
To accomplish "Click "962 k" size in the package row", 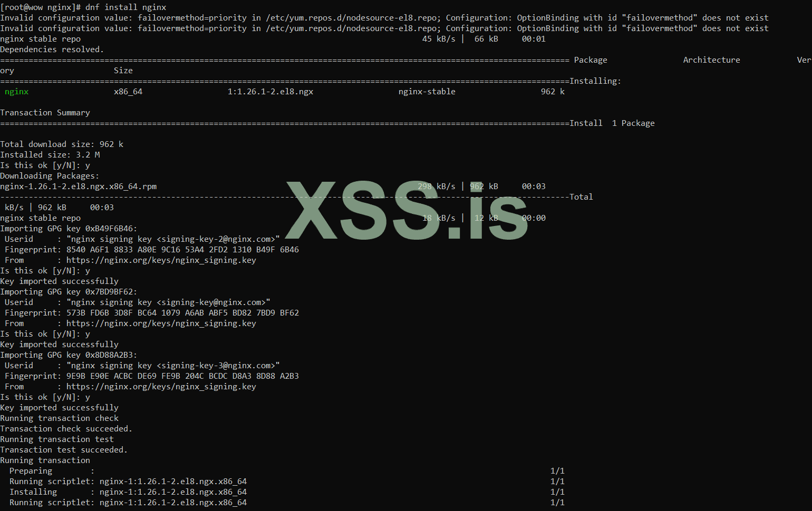I will tap(553, 92).
